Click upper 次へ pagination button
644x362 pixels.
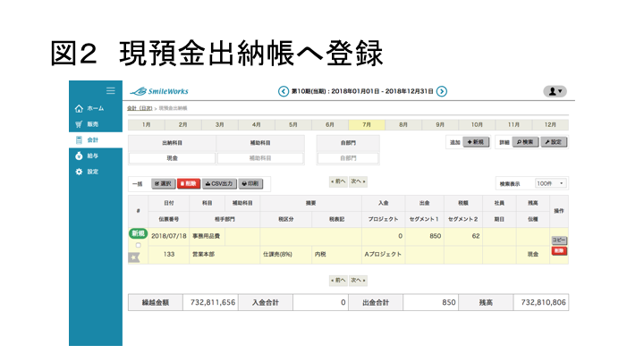tap(358, 181)
